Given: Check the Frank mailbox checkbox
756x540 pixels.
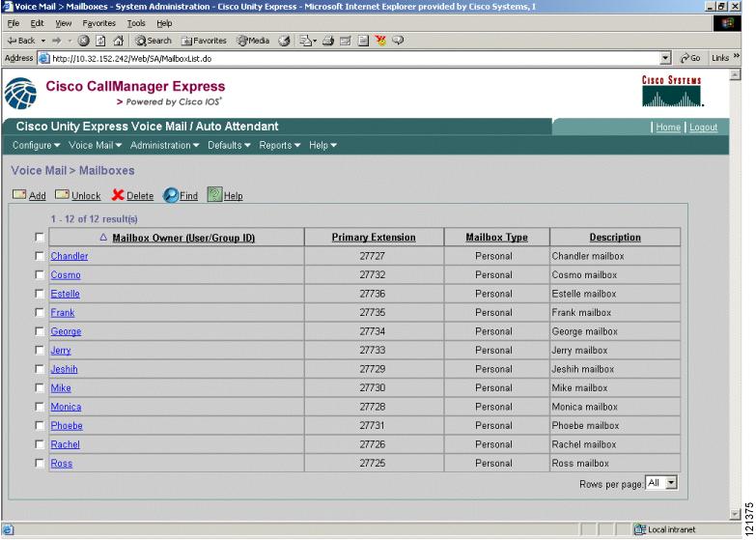Looking at the screenshot, I should coord(40,312).
